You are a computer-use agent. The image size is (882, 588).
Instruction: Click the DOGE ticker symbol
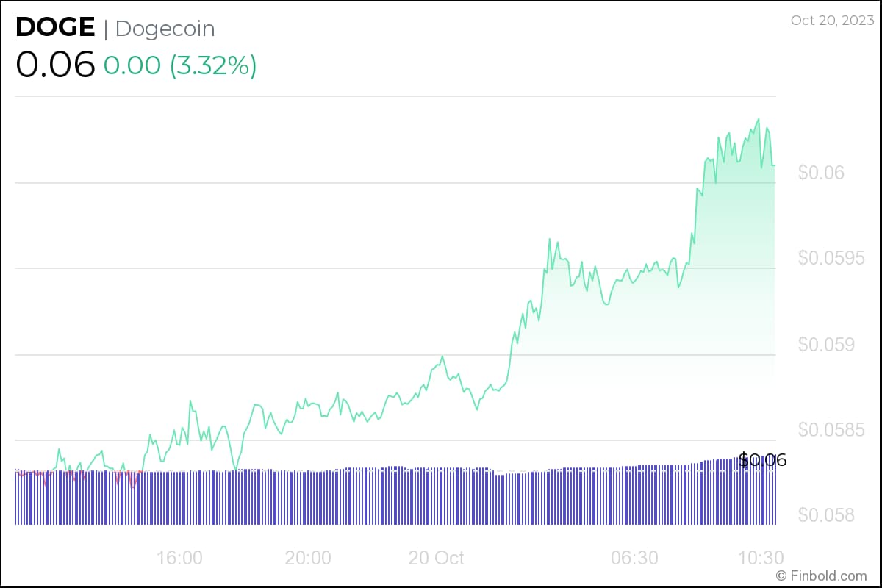55,28
